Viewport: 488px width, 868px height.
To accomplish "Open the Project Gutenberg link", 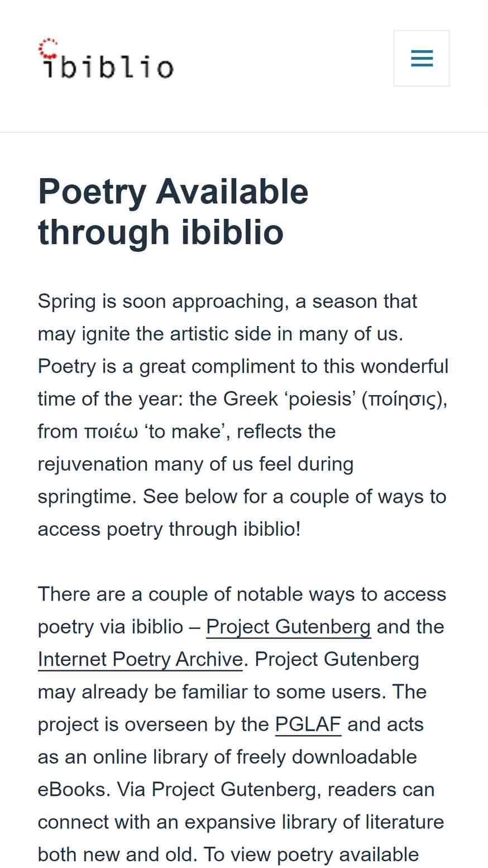I will tap(289, 627).
